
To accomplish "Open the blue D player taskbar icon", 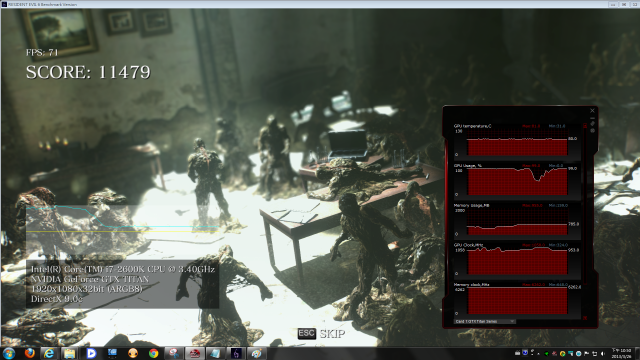I will [x=91, y=353].
